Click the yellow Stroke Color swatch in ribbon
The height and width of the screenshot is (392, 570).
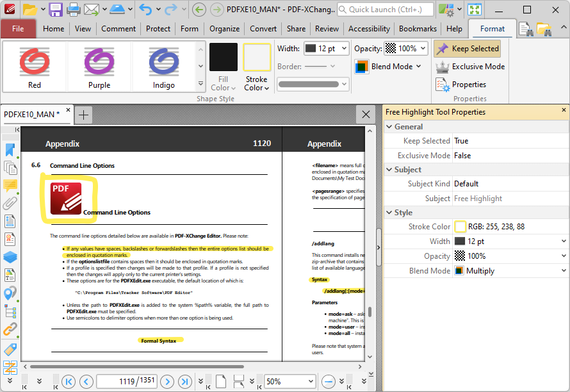[257, 57]
